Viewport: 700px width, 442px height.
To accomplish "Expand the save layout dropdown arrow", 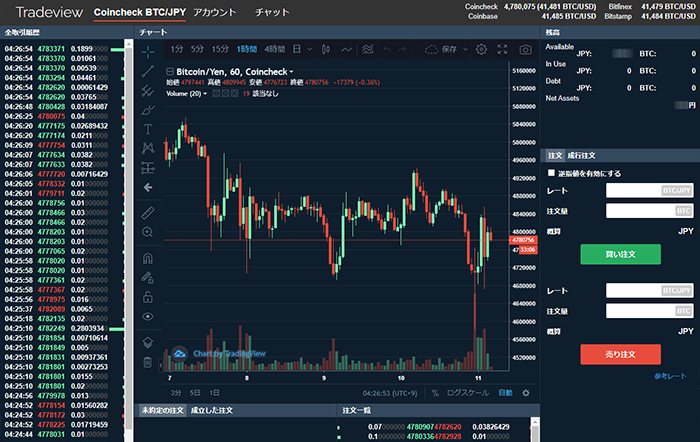I will (x=465, y=50).
